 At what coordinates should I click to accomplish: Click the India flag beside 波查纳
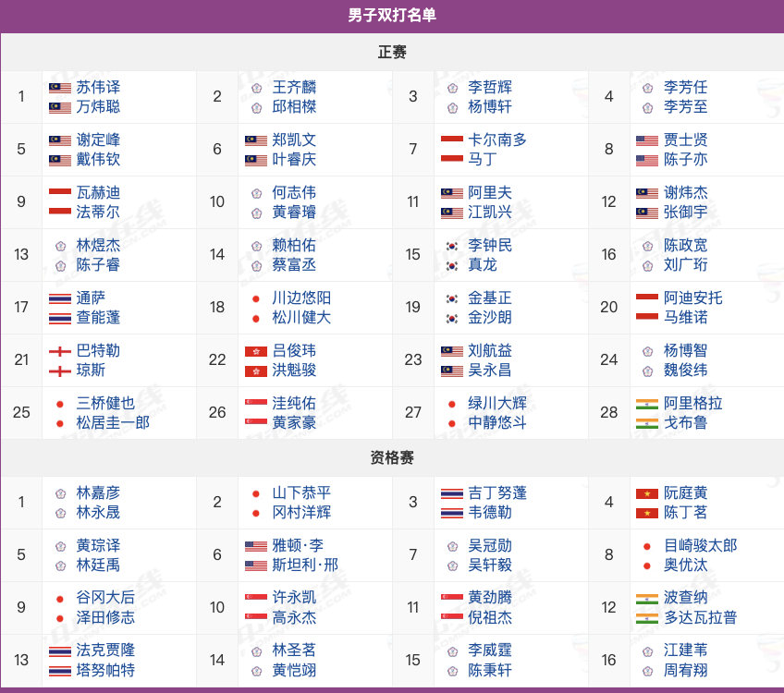tap(646, 599)
